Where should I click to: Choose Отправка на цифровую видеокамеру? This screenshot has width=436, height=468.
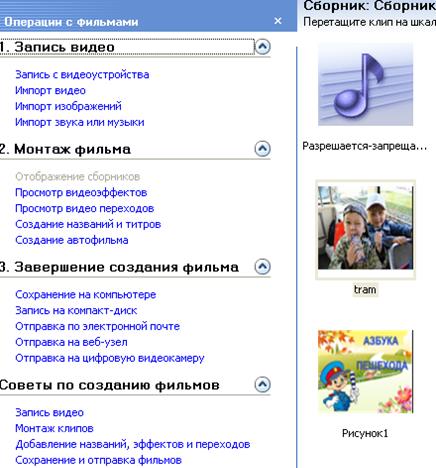(110, 358)
